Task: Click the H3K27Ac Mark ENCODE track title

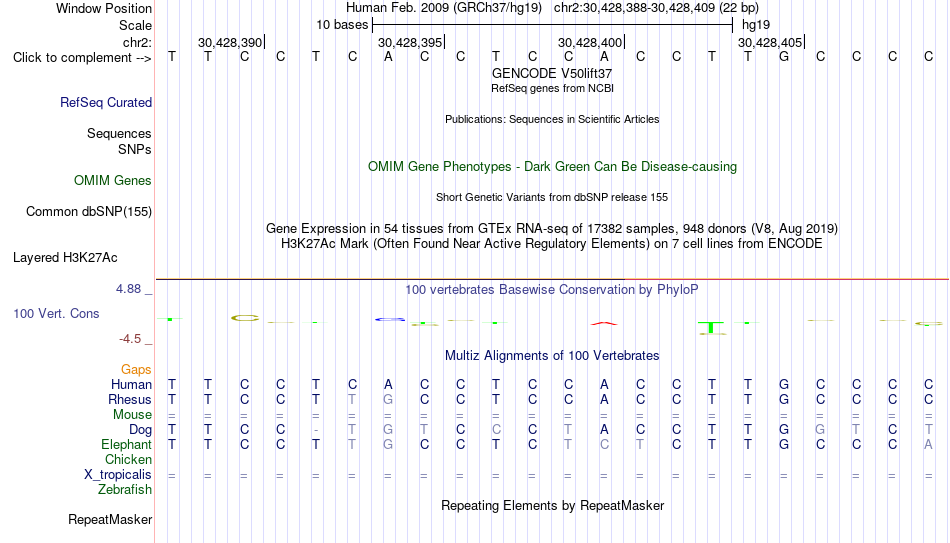Action: pos(552,244)
